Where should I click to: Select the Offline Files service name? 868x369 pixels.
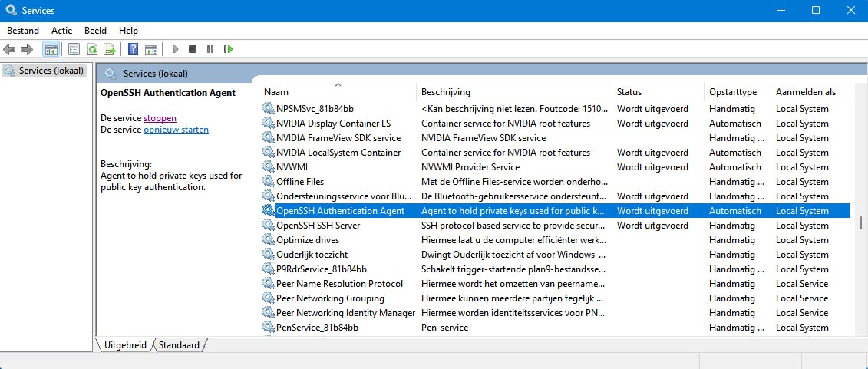300,182
